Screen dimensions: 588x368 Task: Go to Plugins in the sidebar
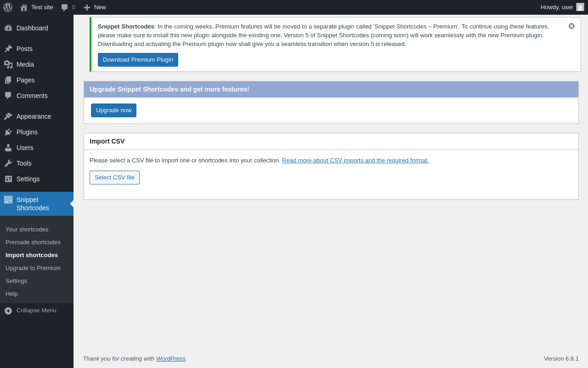point(27,132)
